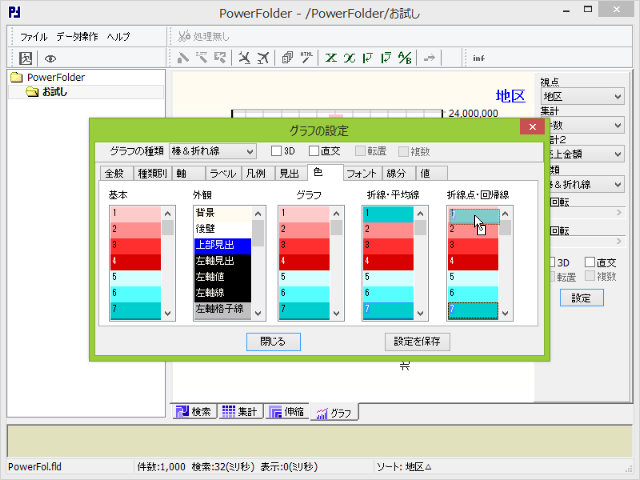
Task: Open the 軸 tab
Action: tap(188, 173)
